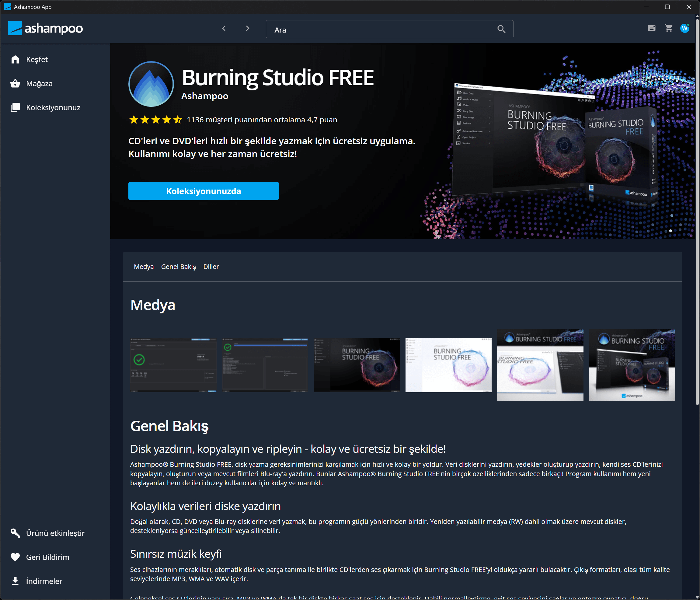Click the ashampoo logo in the header
Screen dimensions: 700x600
pos(45,28)
